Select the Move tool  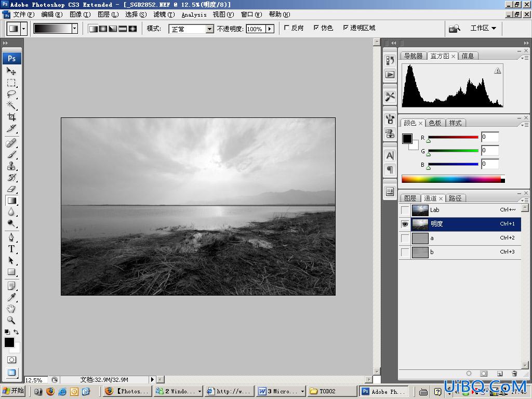pyautogui.click(x=11, y=71)
